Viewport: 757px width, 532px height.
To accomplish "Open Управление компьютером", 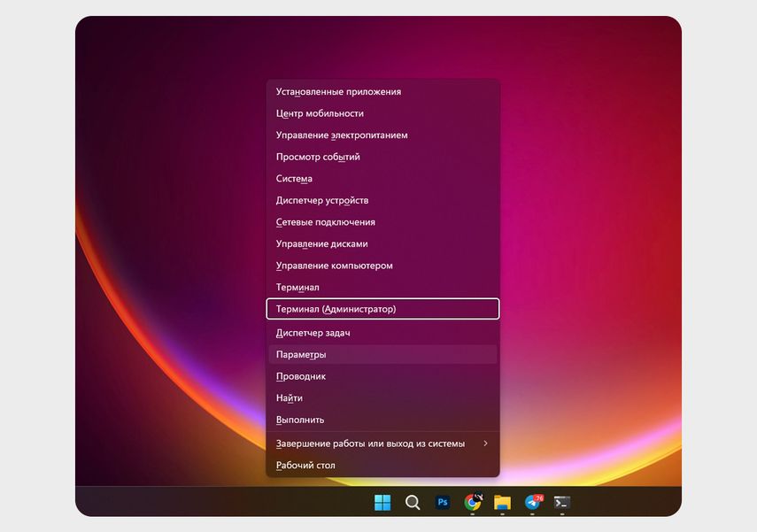I will pyautogui.click(x=382, y=266).
